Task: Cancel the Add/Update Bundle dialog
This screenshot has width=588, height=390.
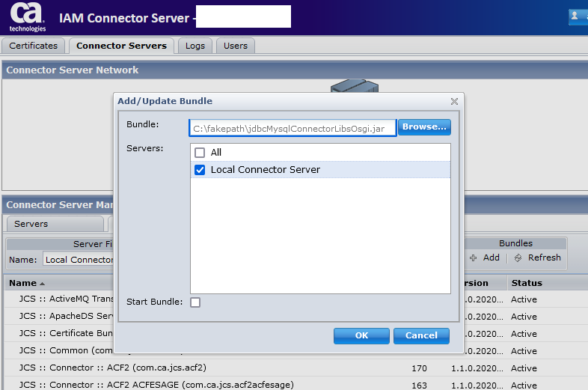Action: click(421, 335)
